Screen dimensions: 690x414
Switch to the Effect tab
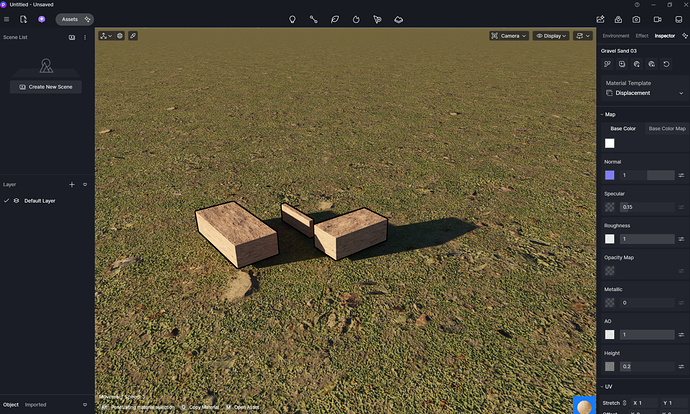pos(642,36)
